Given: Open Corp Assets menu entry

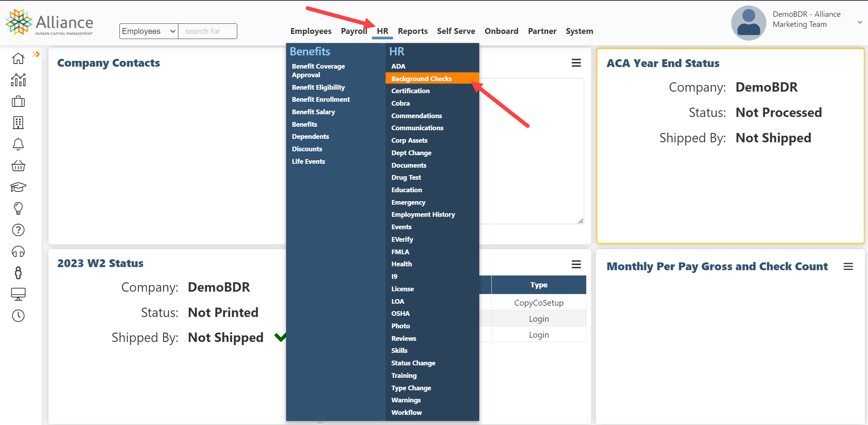Looking at the screenshot, I should coord(409,140).
